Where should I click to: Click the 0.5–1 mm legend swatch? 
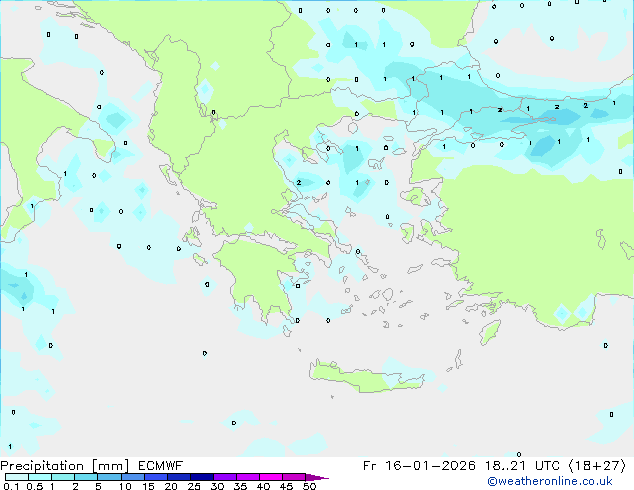tap(40, 477)
